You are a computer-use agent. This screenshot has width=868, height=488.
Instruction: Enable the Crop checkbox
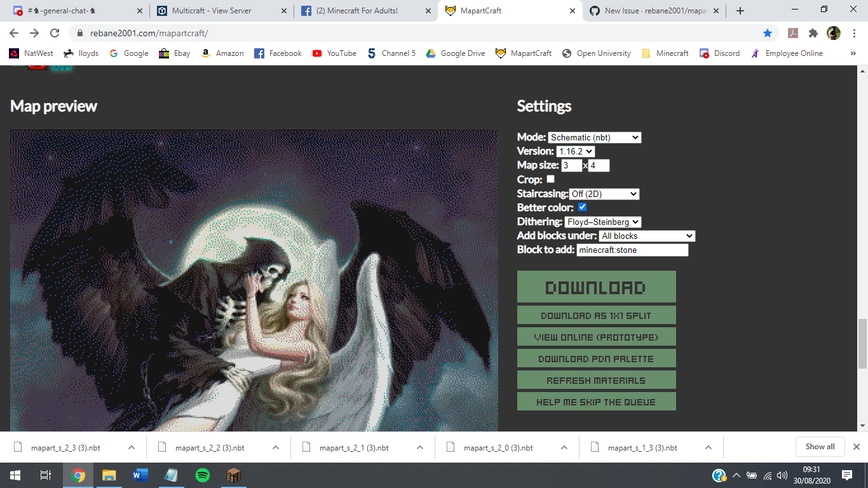(550, 179)
